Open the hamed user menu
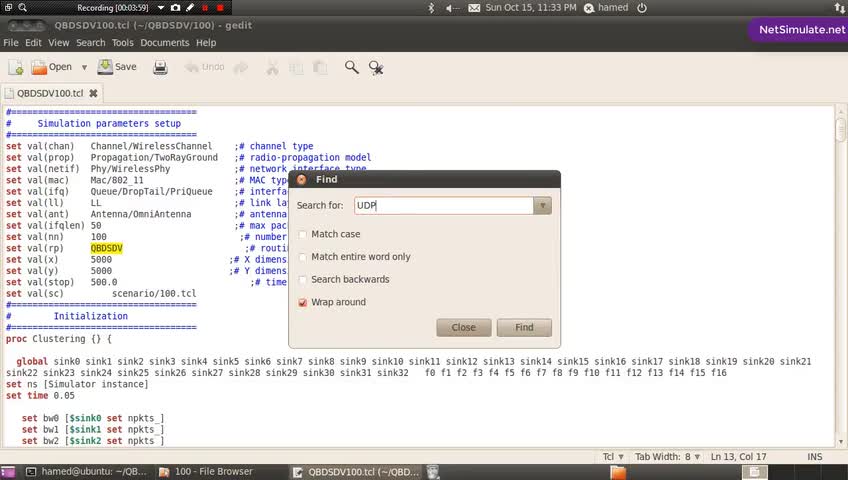The image size is (848, 480). click(x=606, y=8)
